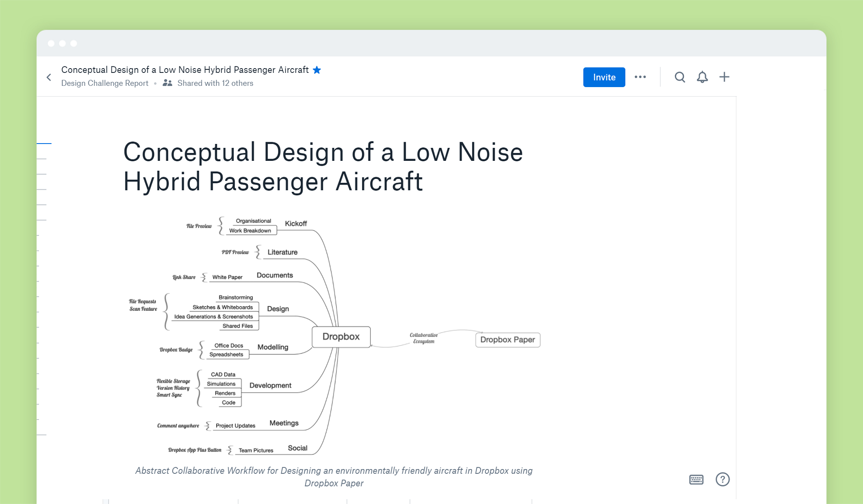863x504 pixels.
Task: Open the three-dot more options menu
Action: tap(640, 77)
